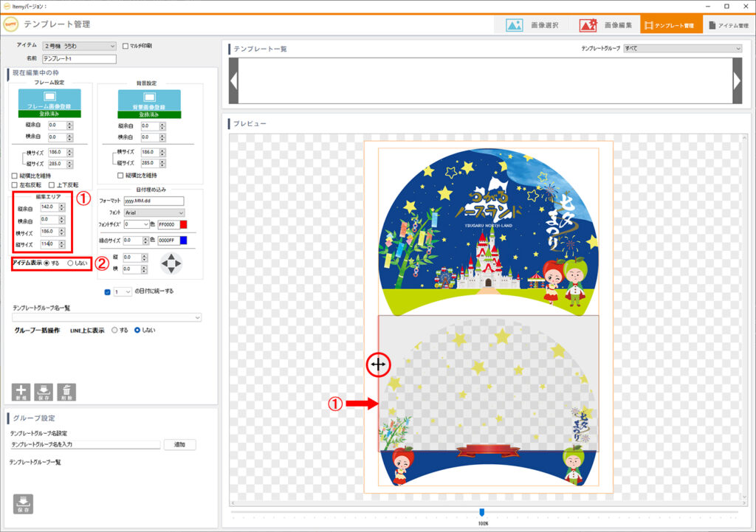The image size is (756, 532).
Task: Enable the マルチ印刷 checkbox
Action: click(x=126, y=46)
